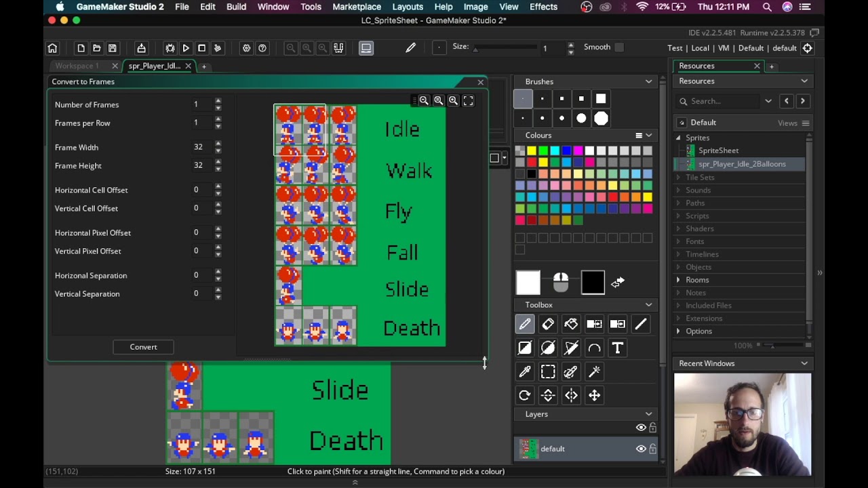Screen dimensions: 868x488
Task: Create a new project via toolbar icon
Action: coord(81,48)
